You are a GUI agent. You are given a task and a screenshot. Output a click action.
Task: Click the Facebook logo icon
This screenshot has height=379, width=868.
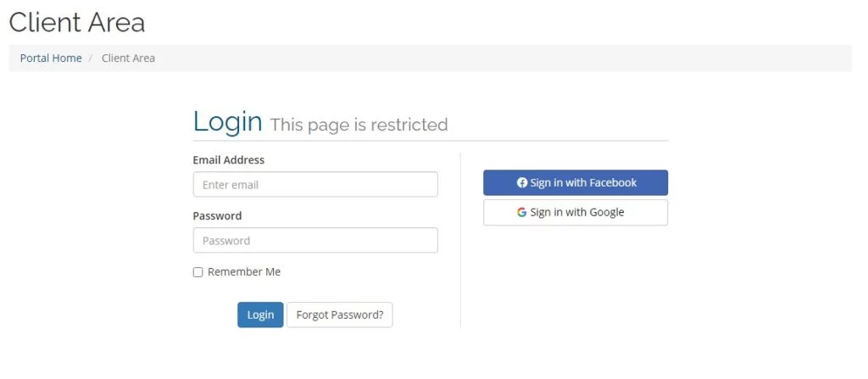(x=522, y=183)
